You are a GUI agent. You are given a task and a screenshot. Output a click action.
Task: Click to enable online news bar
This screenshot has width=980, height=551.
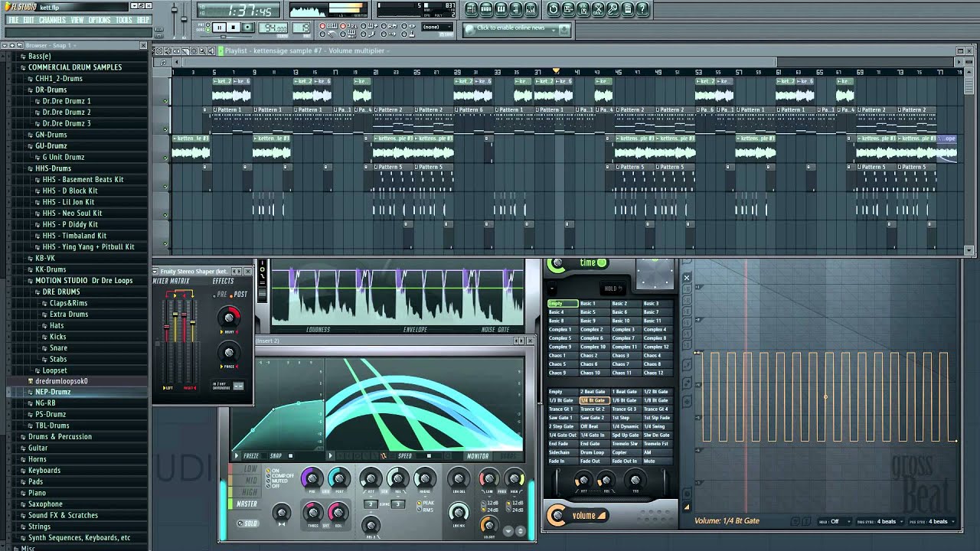tap(517, 28)
